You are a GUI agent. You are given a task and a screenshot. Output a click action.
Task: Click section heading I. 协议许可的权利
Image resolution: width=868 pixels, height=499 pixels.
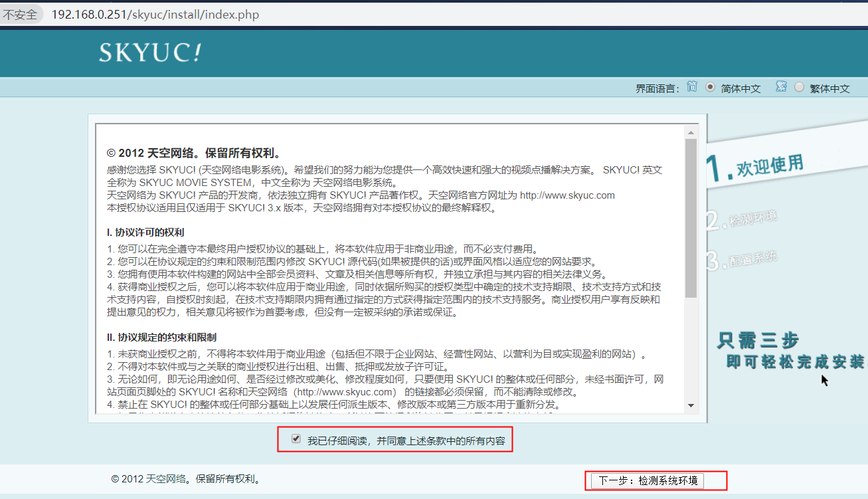point(145,233)
